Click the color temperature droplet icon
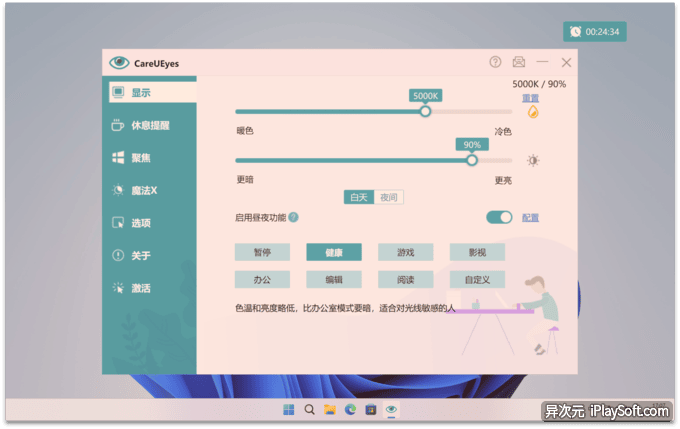The width and height of the screenshot is (680, 429). (x=533, y=112)
